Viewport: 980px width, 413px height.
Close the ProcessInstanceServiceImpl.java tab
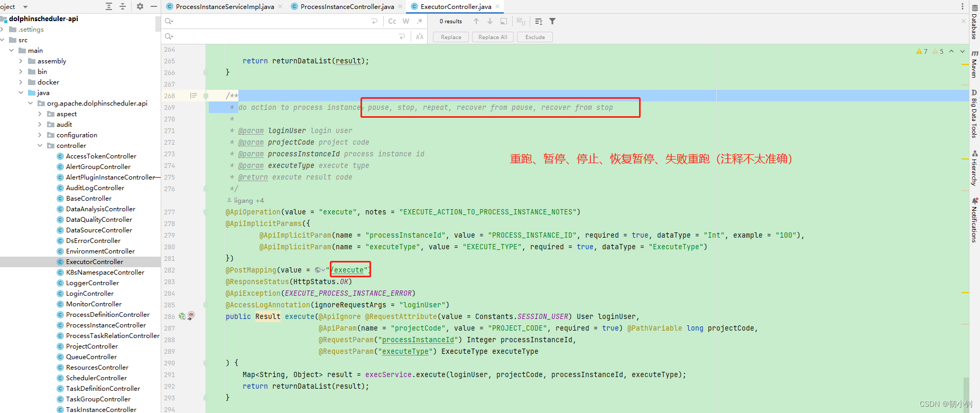(x=280, y=6)
